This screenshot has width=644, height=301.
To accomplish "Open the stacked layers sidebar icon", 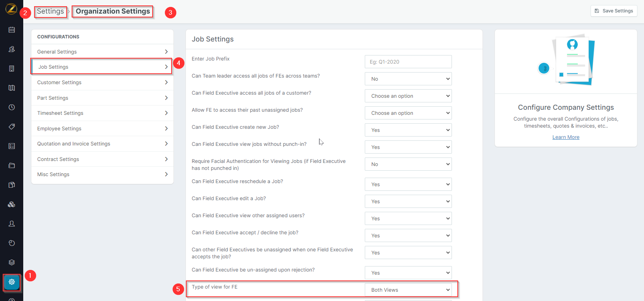I will tap(12, 263).
